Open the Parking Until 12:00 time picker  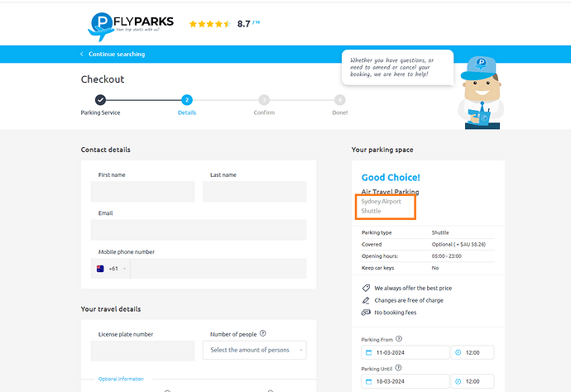(x=473, y=381)
